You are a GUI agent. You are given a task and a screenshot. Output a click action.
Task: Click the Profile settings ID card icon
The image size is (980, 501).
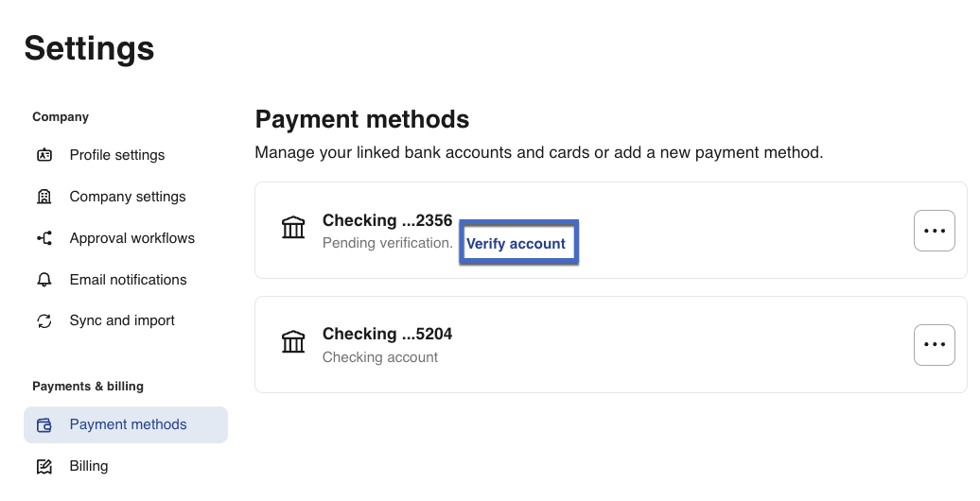pos(44,155)
